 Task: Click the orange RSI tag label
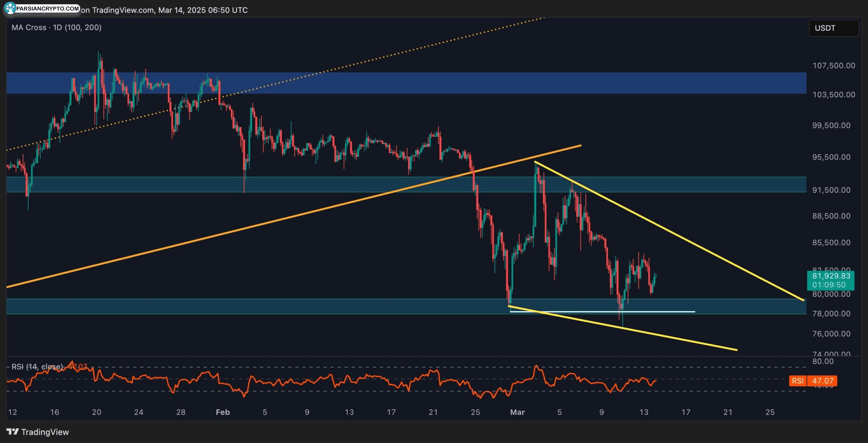[x=797, y=381]
